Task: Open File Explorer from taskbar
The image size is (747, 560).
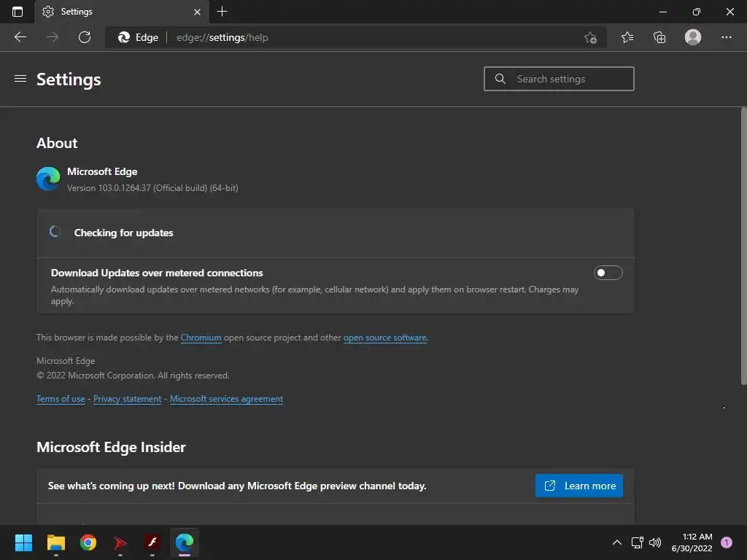Action: pyautogui.click(x=56, y=542)
